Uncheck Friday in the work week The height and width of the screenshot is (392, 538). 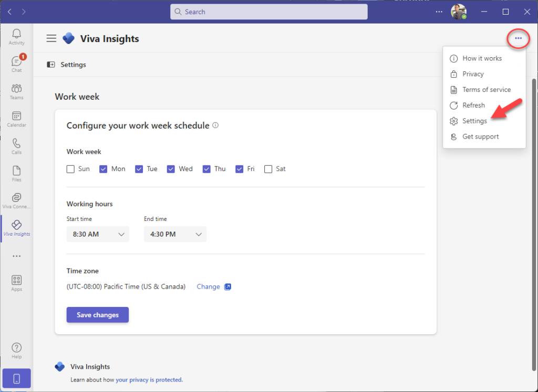(240, 169)
